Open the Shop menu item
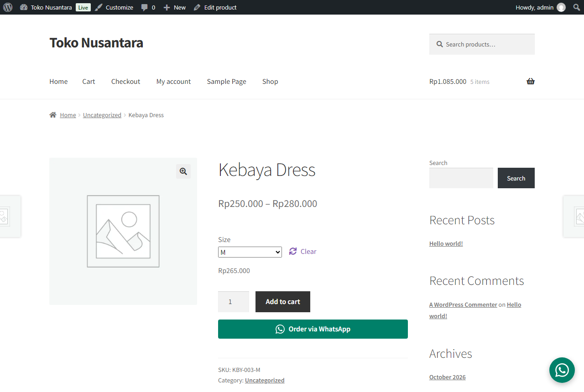 270,82
